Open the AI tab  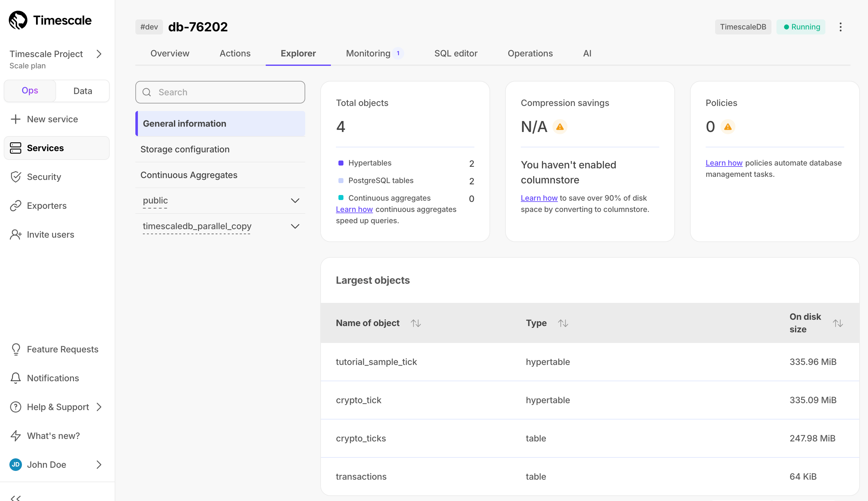pyautogui.click(x=587, y=53)
